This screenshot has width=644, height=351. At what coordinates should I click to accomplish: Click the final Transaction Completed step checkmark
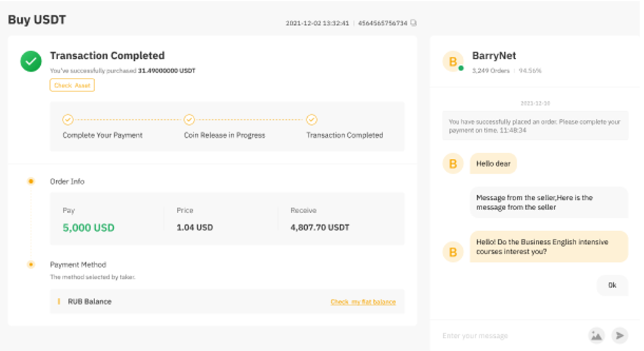coord(311,120)
